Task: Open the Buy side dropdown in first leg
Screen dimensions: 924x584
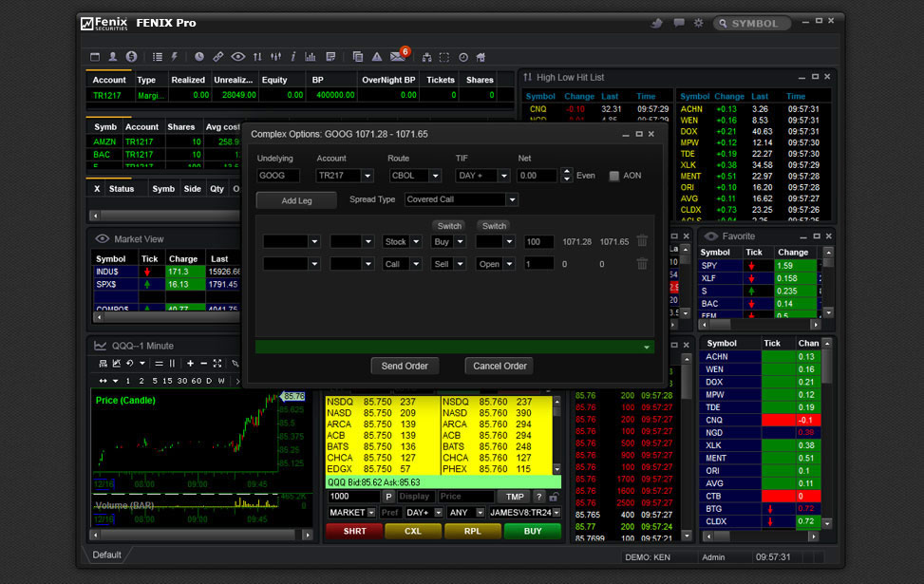Action: coord(449,241)
